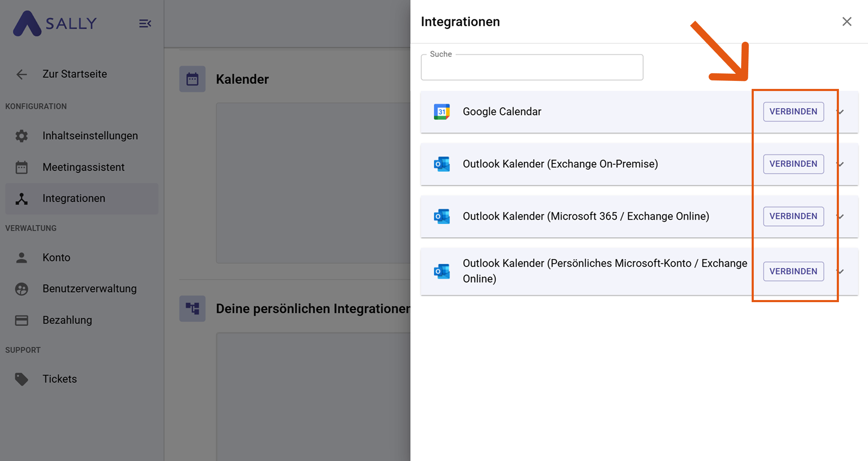Click the Outlook Exchange On-Premise icon
The height and width of the screenshot is (461, 868).
click(442, 164)
